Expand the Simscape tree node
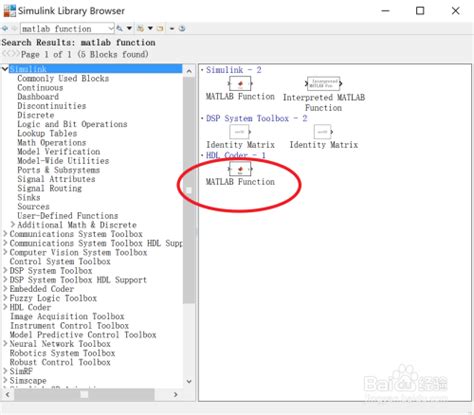 [x=5, y=381]
